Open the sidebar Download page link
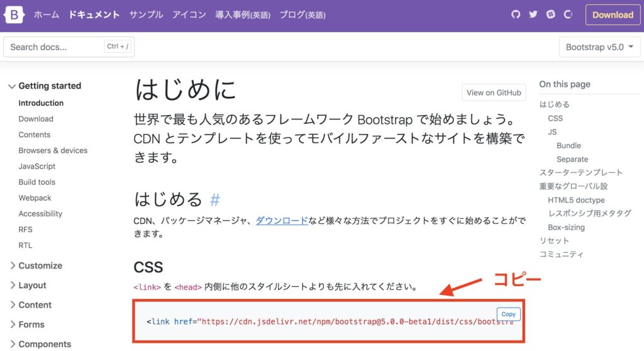 36,119
